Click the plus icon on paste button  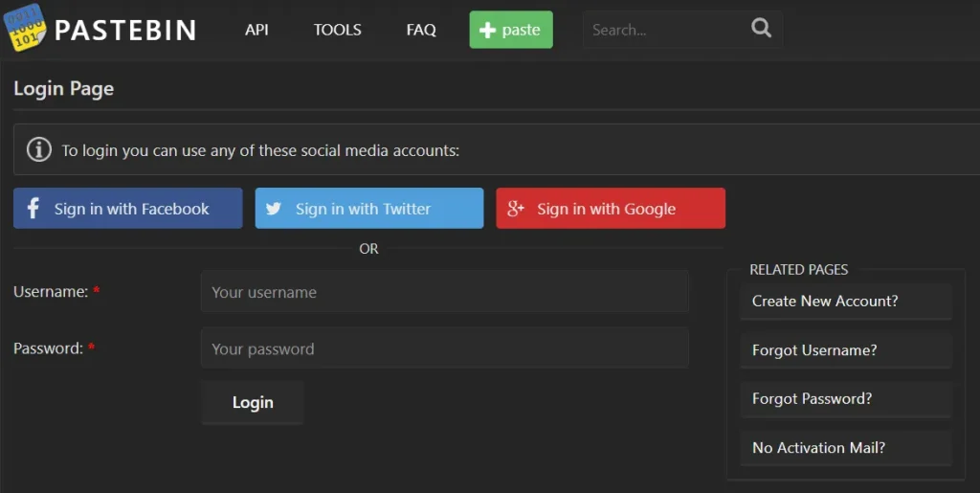(x=487, y=30)
